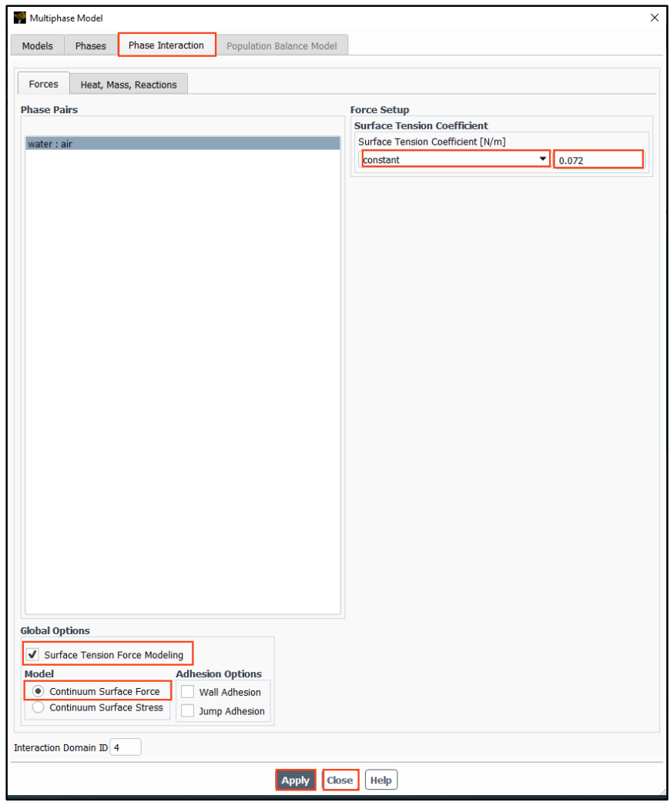Click the Close button
The height and width of the screenshot is (812, 670).
click(x=340, y=780)
